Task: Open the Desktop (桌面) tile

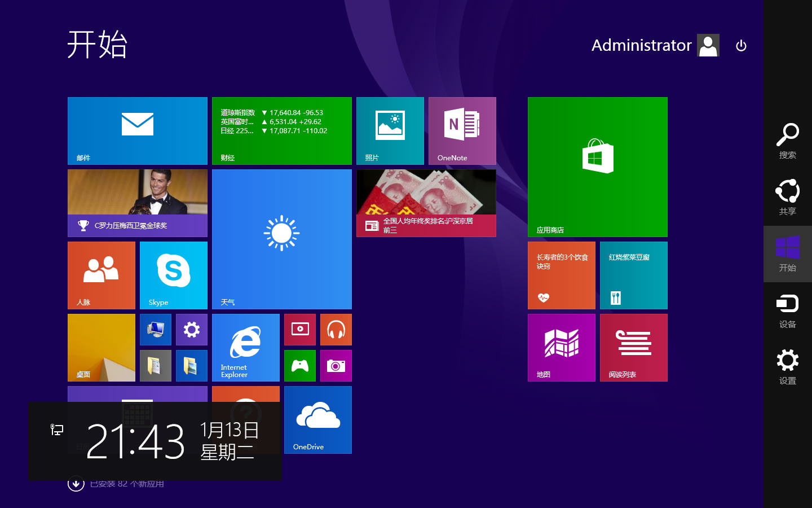Action: pyautogui.click(x=101, y=348)
